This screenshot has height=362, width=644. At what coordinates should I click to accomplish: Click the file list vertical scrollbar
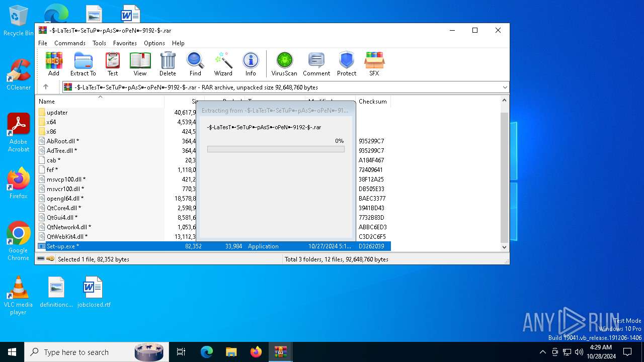(x=504, y=173)
